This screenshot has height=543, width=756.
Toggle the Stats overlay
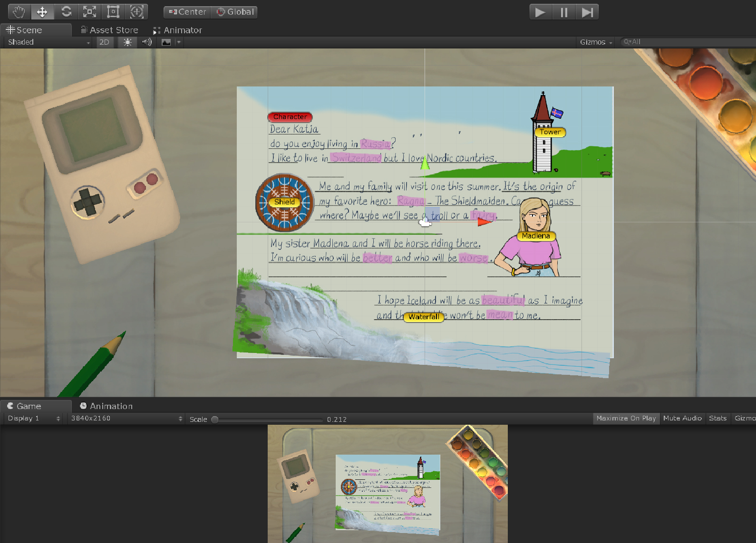(717, 418)
